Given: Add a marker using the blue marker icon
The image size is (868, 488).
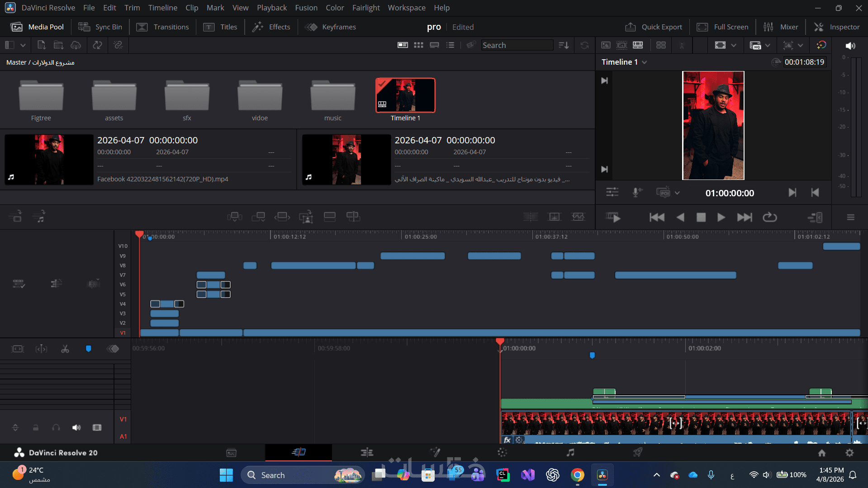Looking at the screenshot, I should tap(89, 349).
